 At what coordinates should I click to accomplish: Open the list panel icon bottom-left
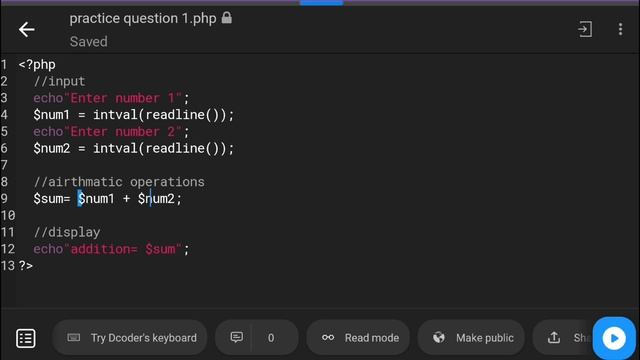tap(26, 338)
